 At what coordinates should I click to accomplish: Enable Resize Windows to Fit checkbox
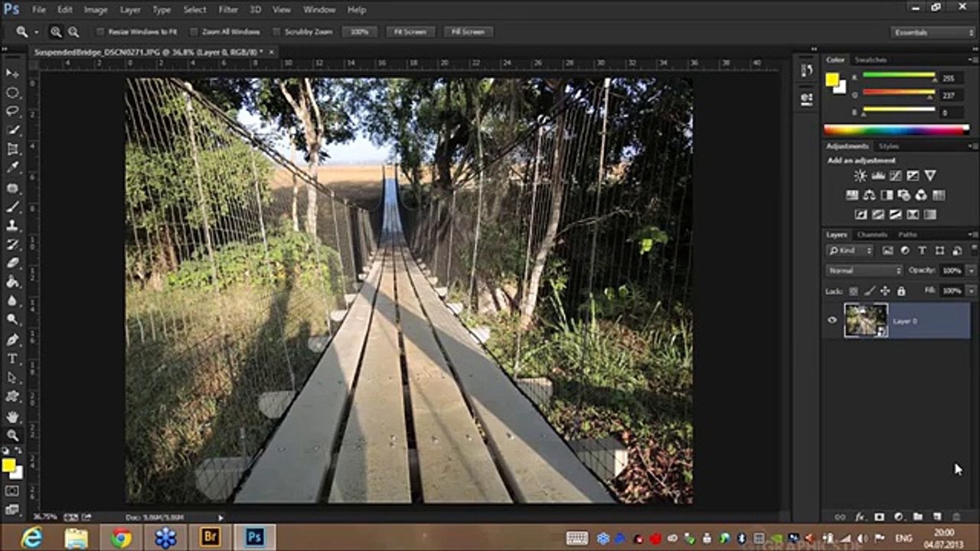click(100, 32)
